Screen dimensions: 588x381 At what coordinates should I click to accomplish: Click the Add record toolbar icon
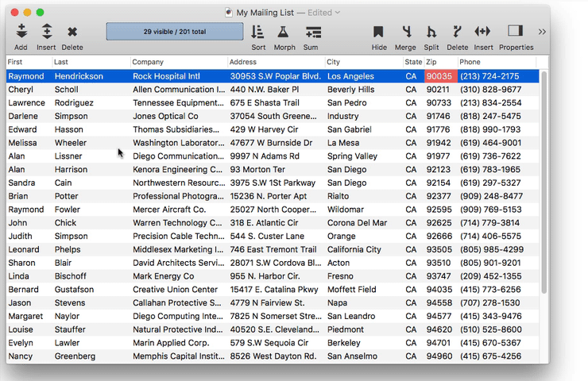21,32
